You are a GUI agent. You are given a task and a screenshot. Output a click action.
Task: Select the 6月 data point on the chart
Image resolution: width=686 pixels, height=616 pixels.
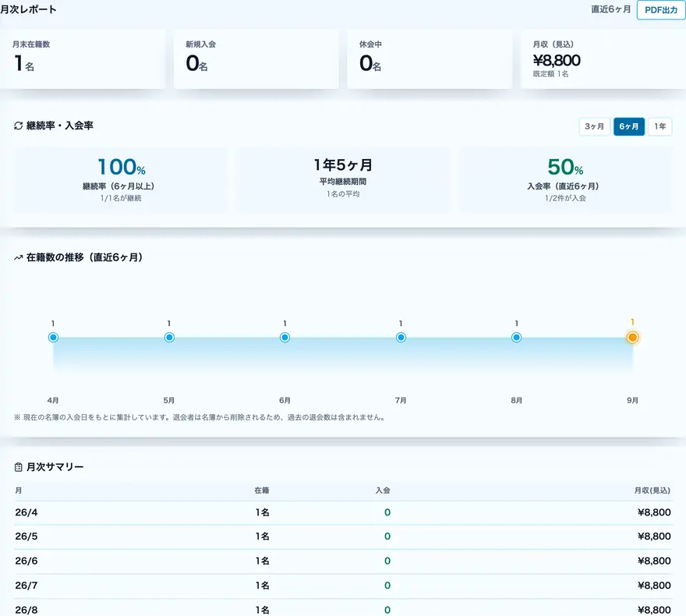(285, 338)
